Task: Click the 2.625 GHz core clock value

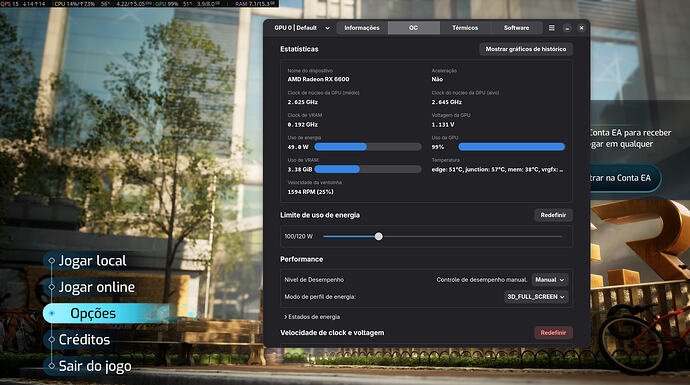Action: 302,102
